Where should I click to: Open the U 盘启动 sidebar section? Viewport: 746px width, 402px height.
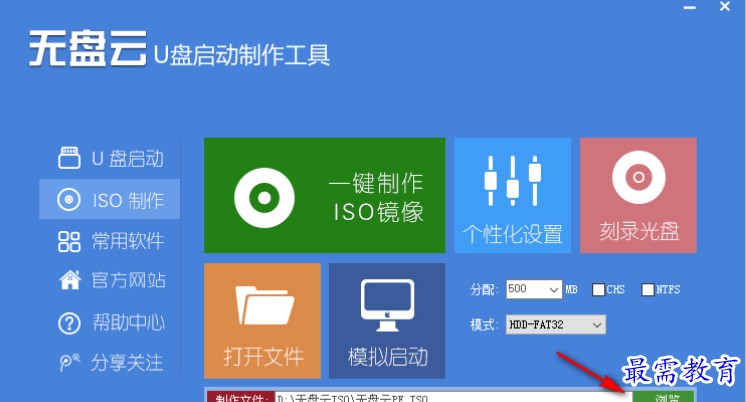pos(110,158)
